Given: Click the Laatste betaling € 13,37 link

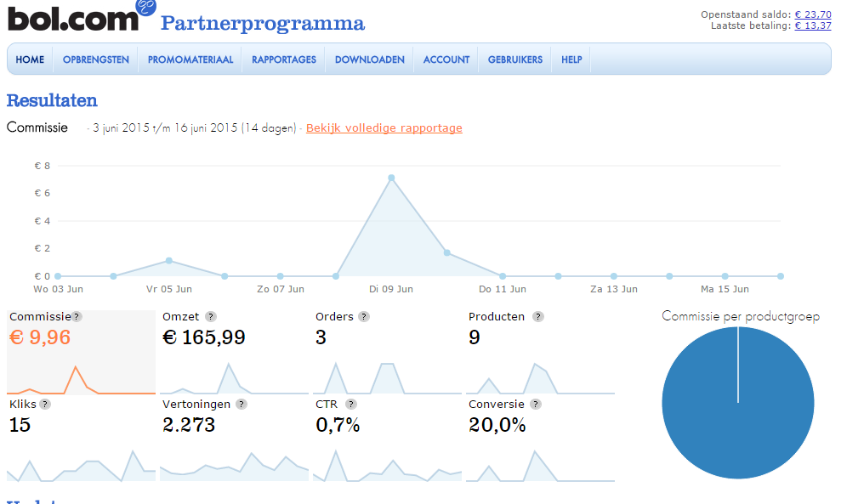Looking at the screenshot, I should click(x=813, y=25).
